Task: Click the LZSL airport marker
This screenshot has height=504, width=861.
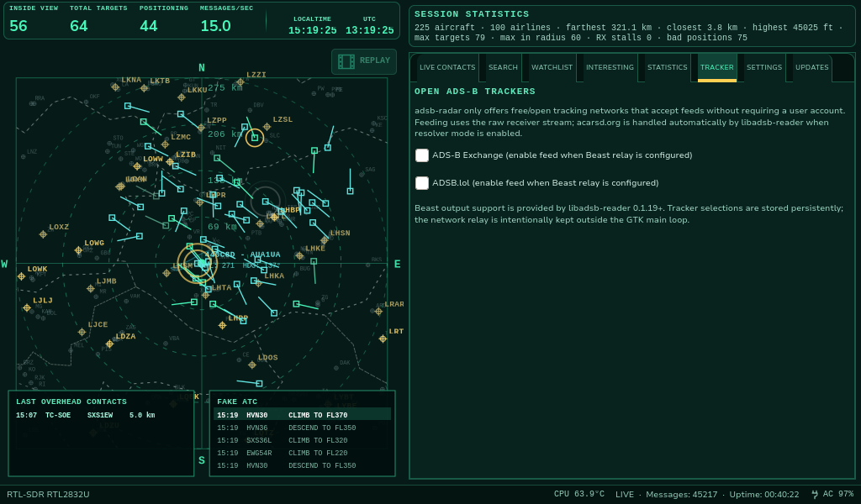Action: 267,127
